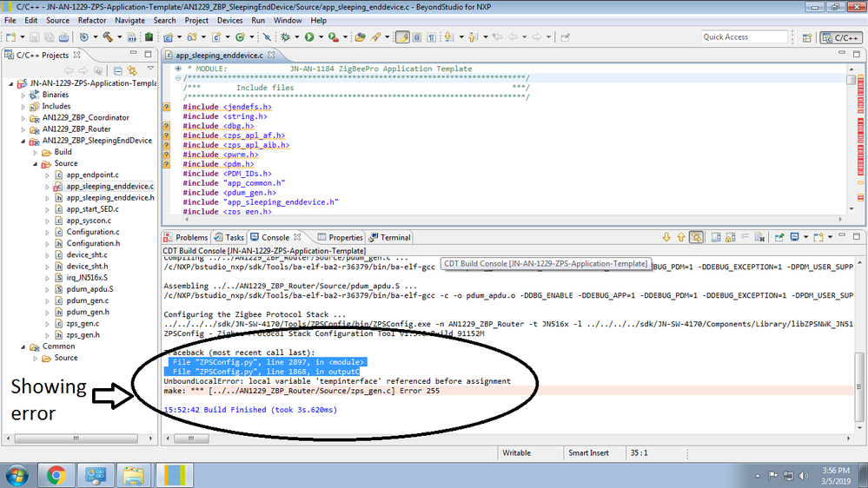Click the Open Type folder icon

pos(361,37)
